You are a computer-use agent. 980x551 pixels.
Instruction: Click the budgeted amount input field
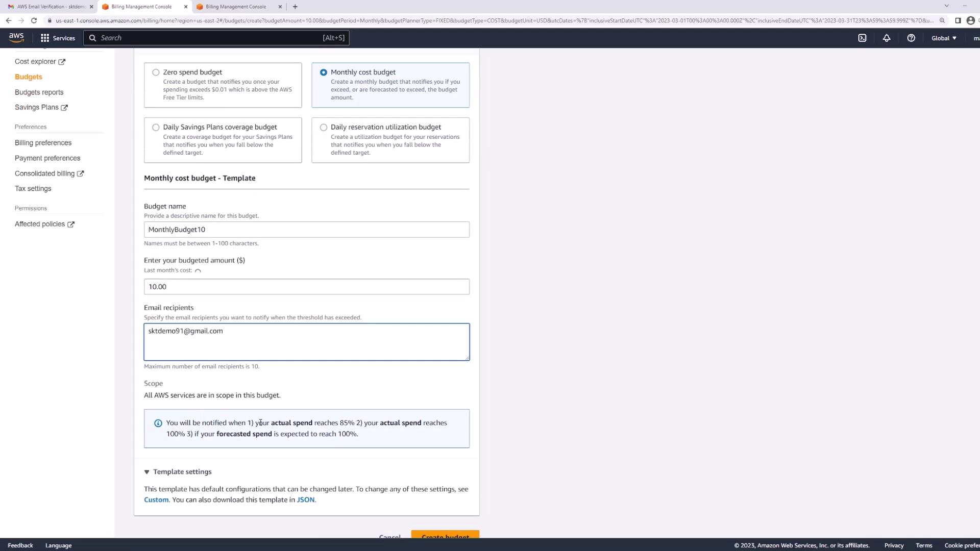coord(306,287)
